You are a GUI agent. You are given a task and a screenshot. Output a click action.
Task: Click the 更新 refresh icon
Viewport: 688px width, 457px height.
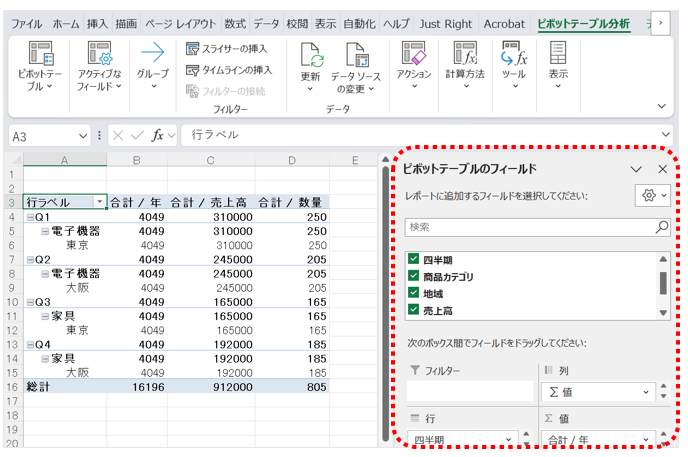click(311, 56)
